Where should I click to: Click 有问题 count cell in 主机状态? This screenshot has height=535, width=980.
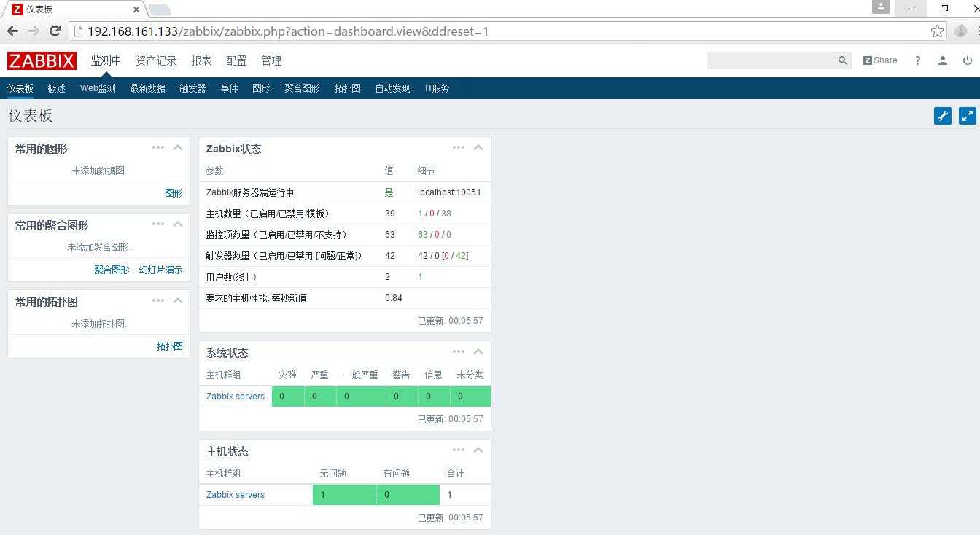[x=408, y=495]
